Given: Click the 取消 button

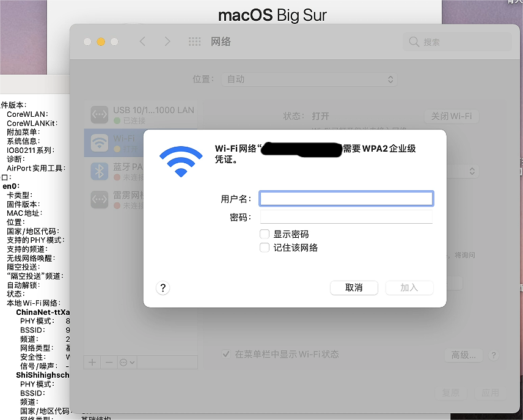Looking at the screenshot, I should tap(354, 288).
